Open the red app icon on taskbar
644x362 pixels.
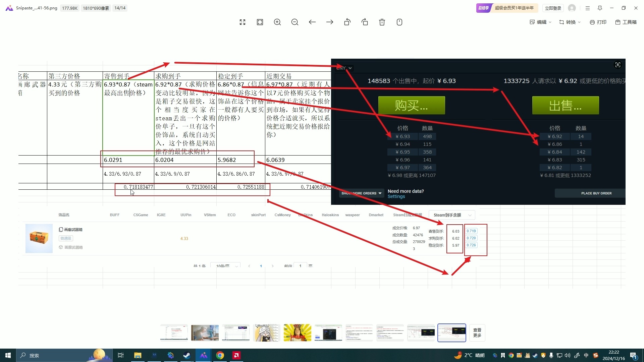click(x=236, y=355)
